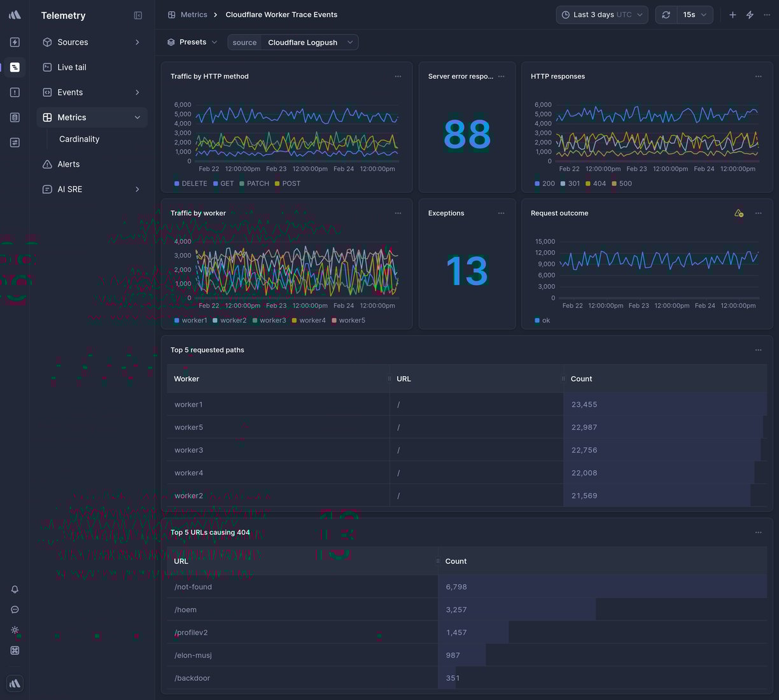Open notifications via the bell icon
Screen dimensions: 779x700
coord(14,589)
